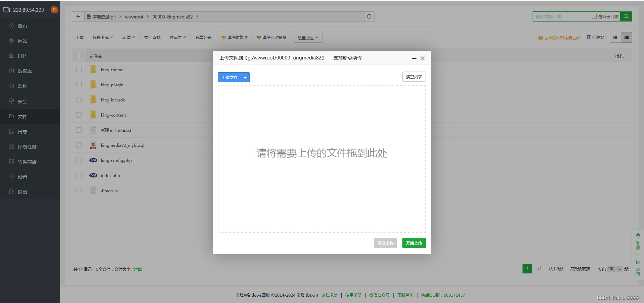This screenshot has height=303, width=644.
Task: Click the king-plugin folder icon
Action: click(x=93, y=85)
